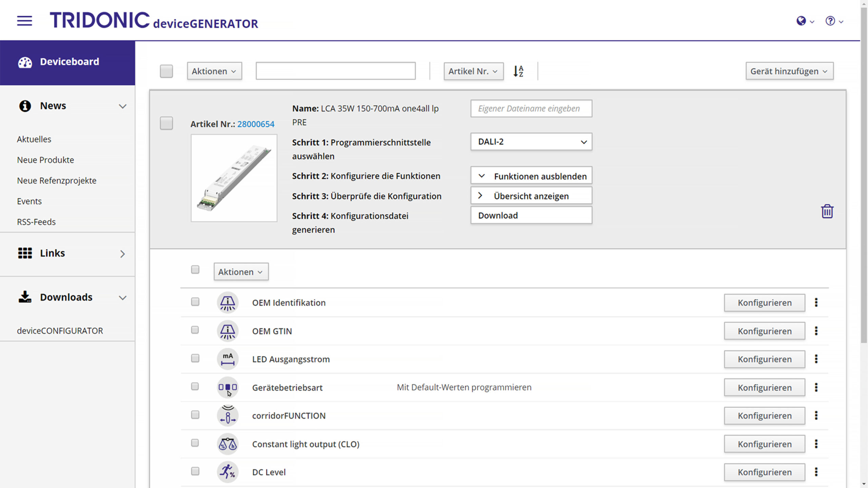The height and width of the screenshot is (488, 868).
Task: Select the device 28000654 checkbox
Action: 166,123
